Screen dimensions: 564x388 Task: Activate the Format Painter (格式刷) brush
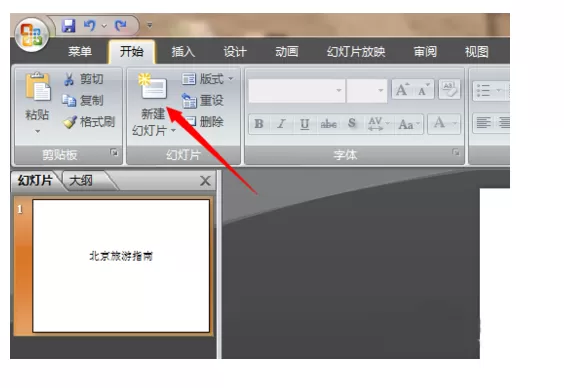click(89, 122)
